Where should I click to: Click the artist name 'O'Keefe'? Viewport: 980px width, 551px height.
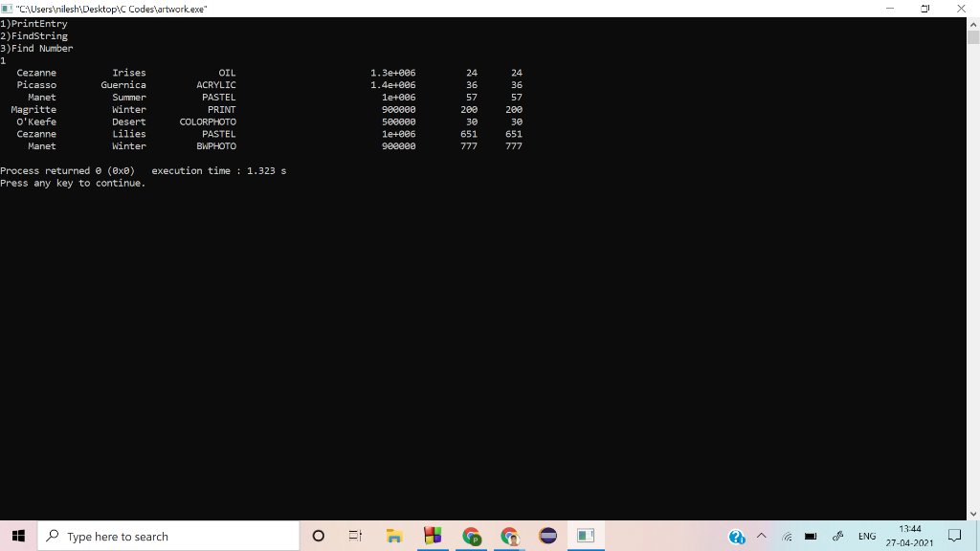point(36,121)
